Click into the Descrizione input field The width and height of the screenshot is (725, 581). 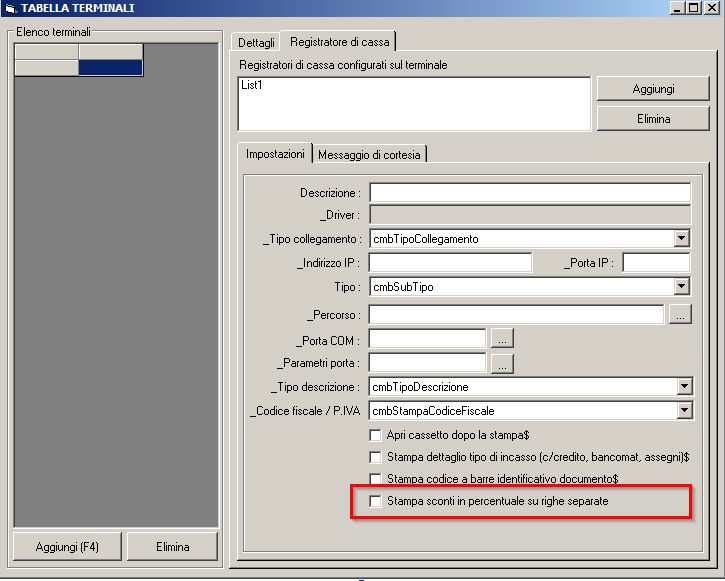(530, 192)
